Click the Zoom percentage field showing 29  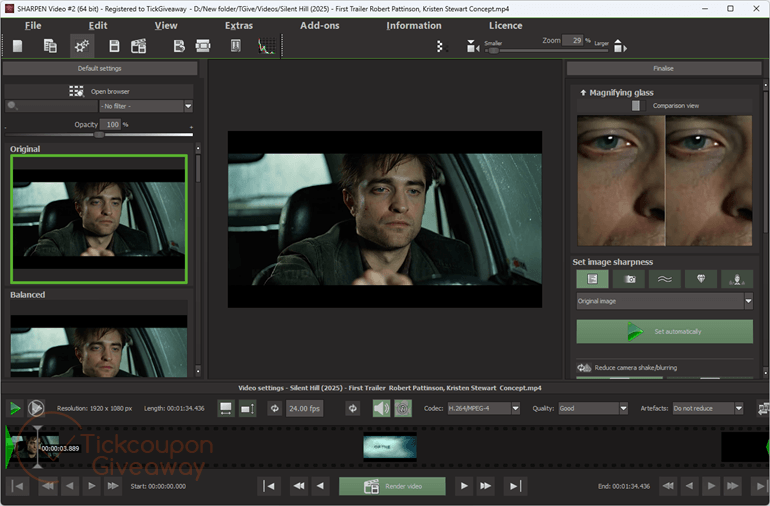[x=573, y=40]
